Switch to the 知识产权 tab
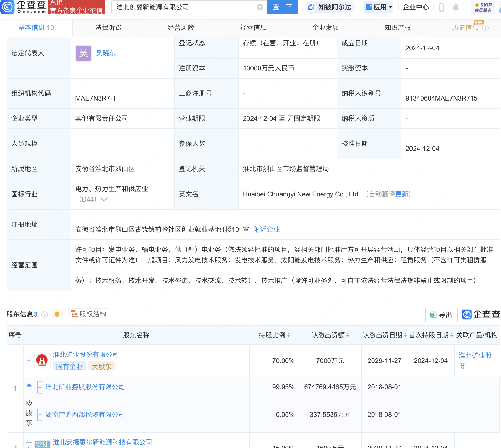This screenshot has width=501, height=448. click(x=398, y=28)
